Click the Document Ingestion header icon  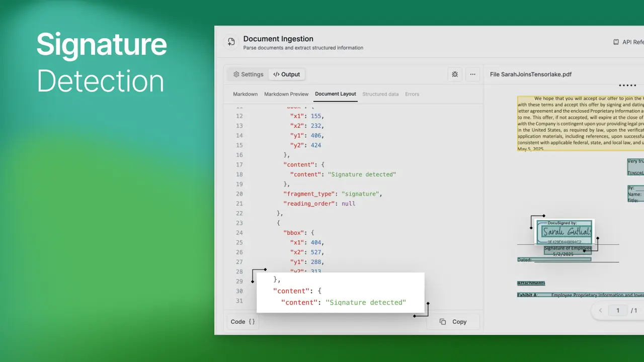(231, 42)
